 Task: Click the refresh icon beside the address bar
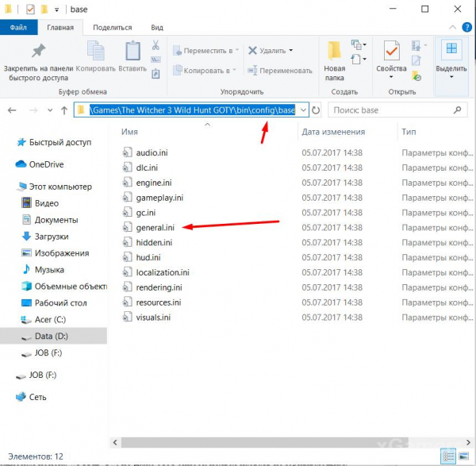pos(317,110)
